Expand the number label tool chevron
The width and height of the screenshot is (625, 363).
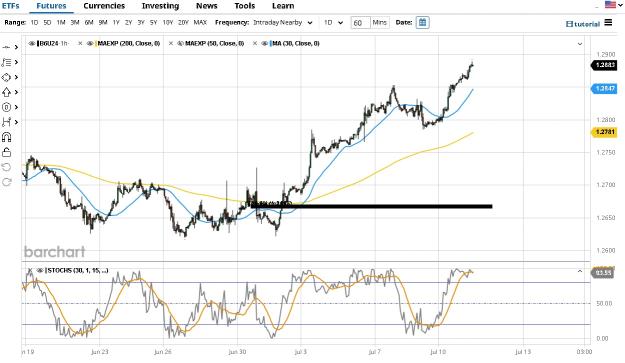[16, 107]
